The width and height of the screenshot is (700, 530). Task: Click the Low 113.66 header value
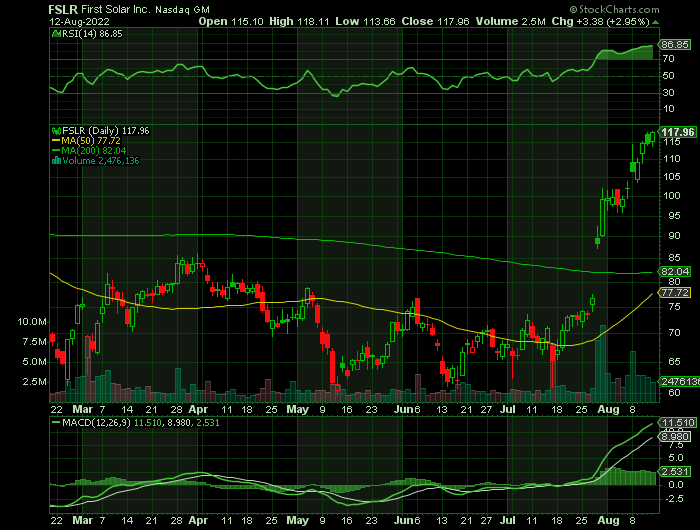point(365,21)
